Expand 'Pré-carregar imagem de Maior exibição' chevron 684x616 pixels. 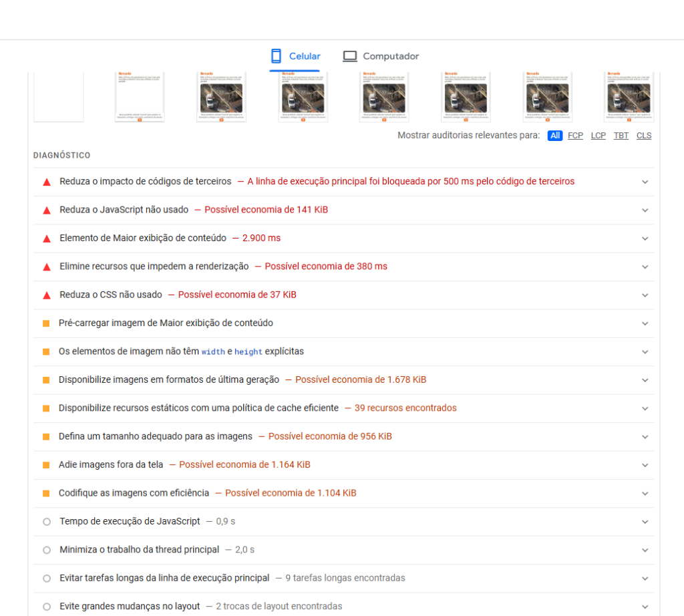[645, 324]
